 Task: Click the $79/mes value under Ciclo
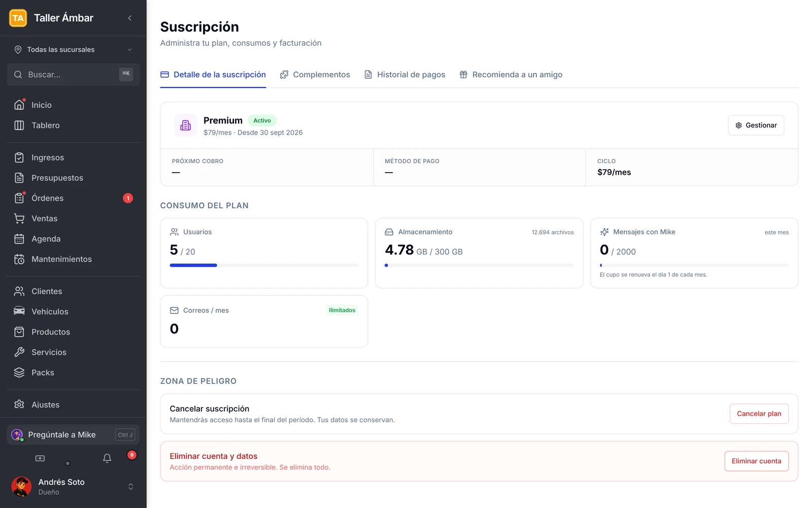[614, 172]
